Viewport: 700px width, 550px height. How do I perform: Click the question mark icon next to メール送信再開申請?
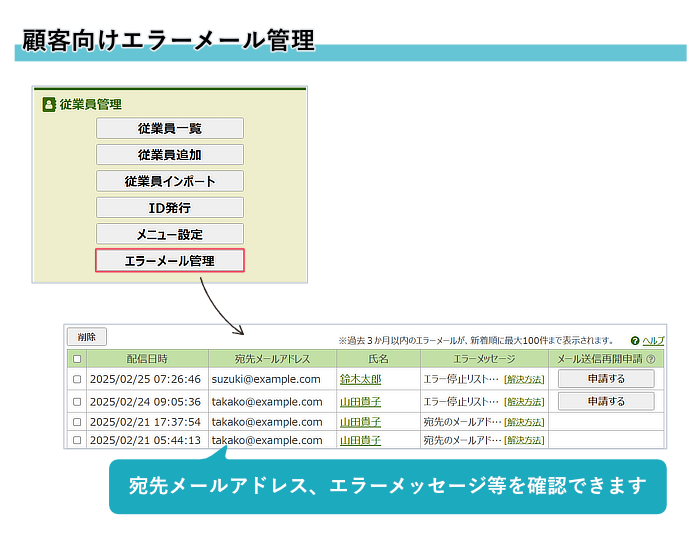(x=651, y=359)
